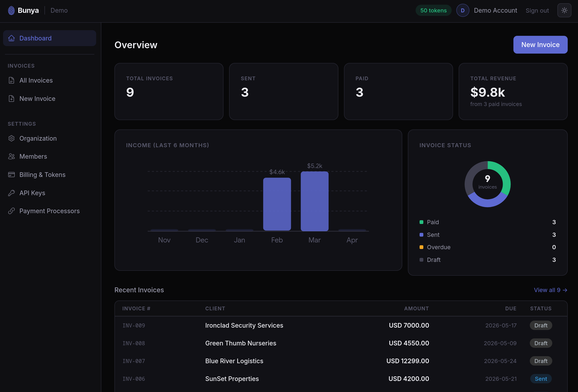Click the Demo Account avatar circle

pyautogui.click(x=463, y=11)
